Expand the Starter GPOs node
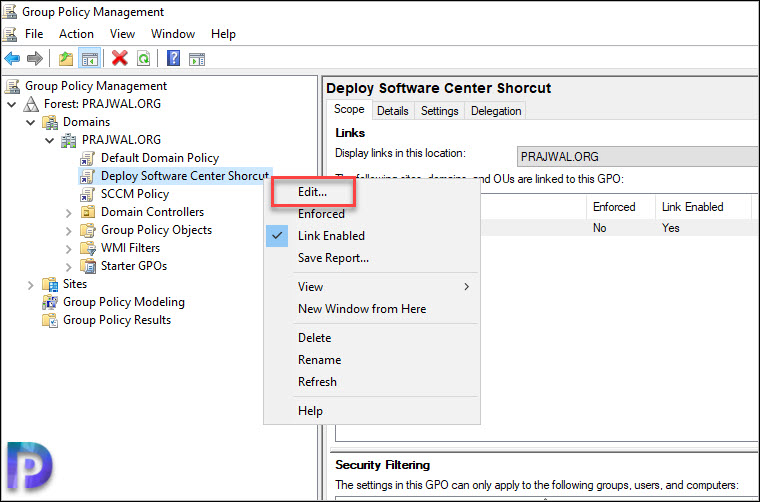Viewport: 760px width, 502px height. tap(69, 266)
